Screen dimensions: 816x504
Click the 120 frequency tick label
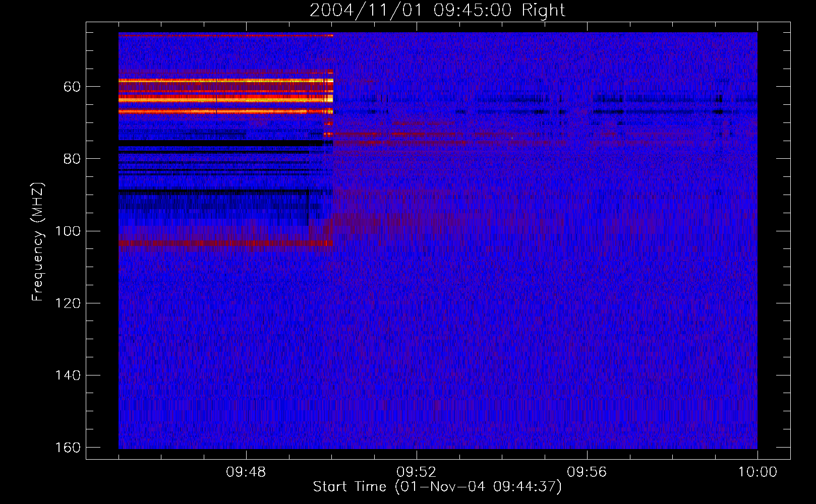tap(68, 303)
